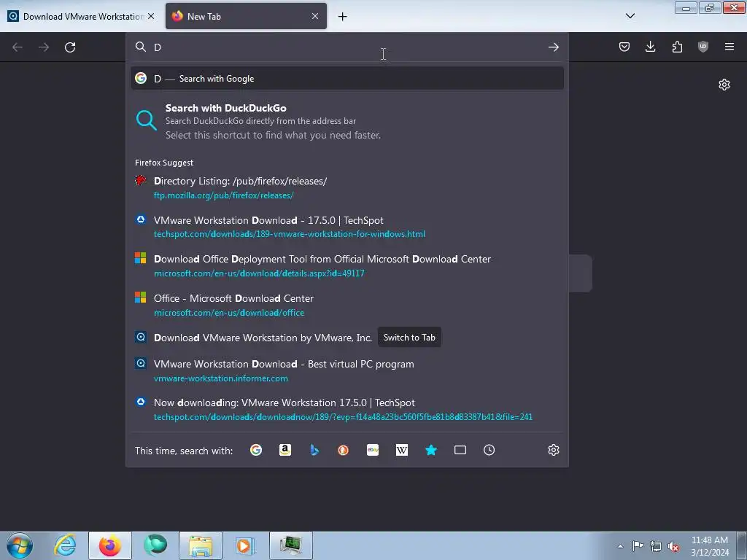The width and height of the screenshot is (747, 560).
Task: Search history with the clock icon
Action: tap(489, 450)
